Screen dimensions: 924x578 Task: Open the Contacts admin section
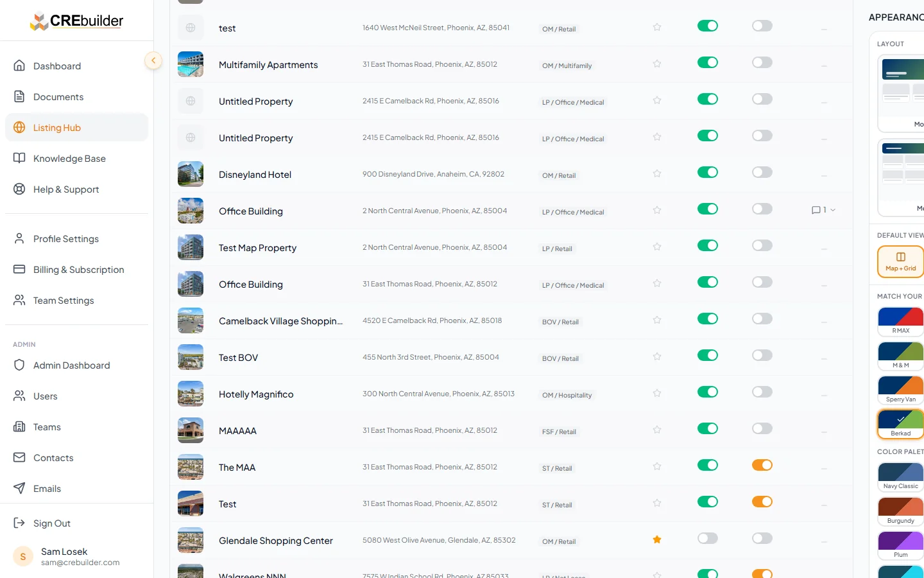(53, 457)
